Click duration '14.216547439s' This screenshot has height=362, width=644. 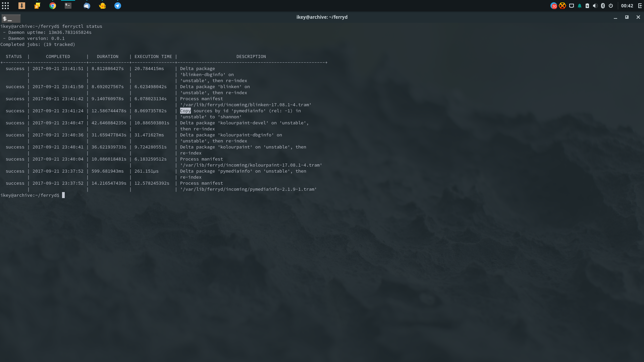(x=109, y=183)
